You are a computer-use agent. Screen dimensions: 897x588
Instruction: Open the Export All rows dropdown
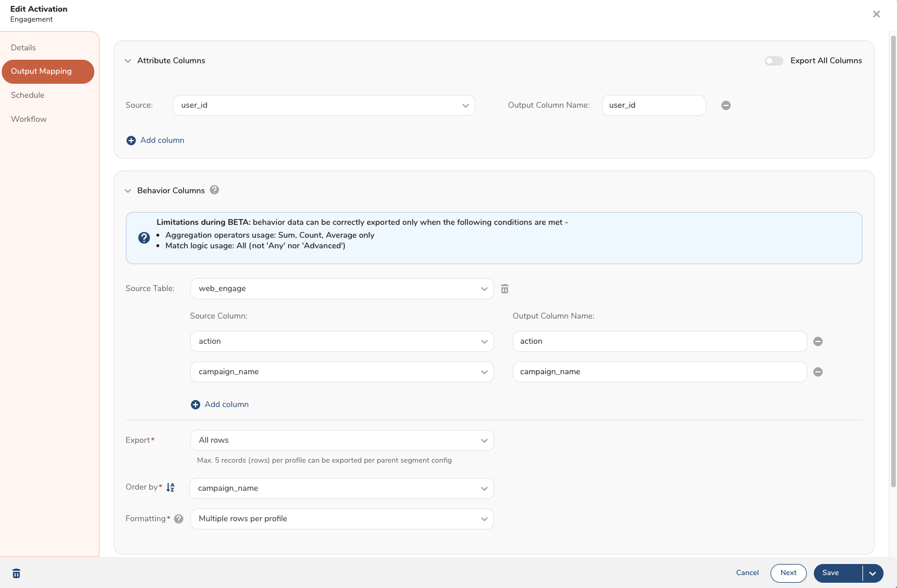tap(342, 440)
